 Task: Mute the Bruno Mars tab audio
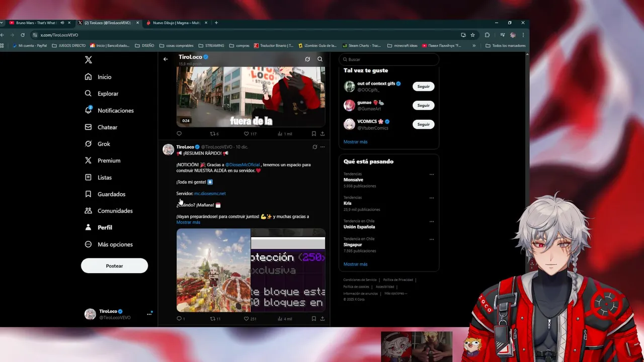coord(62,23)
